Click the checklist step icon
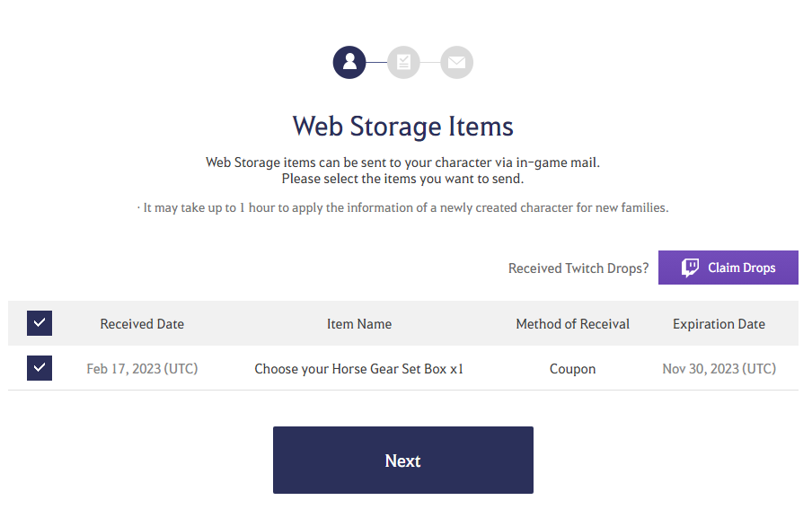Image resolution: width=812 pixels, height=518 pixels. [403, 62]
